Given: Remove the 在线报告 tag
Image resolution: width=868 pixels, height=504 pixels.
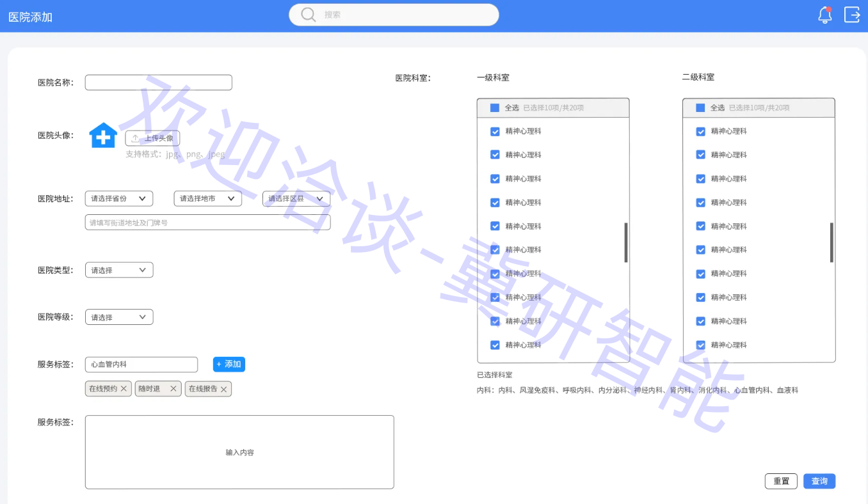Looking at the screenshot, I should point(224,390).
